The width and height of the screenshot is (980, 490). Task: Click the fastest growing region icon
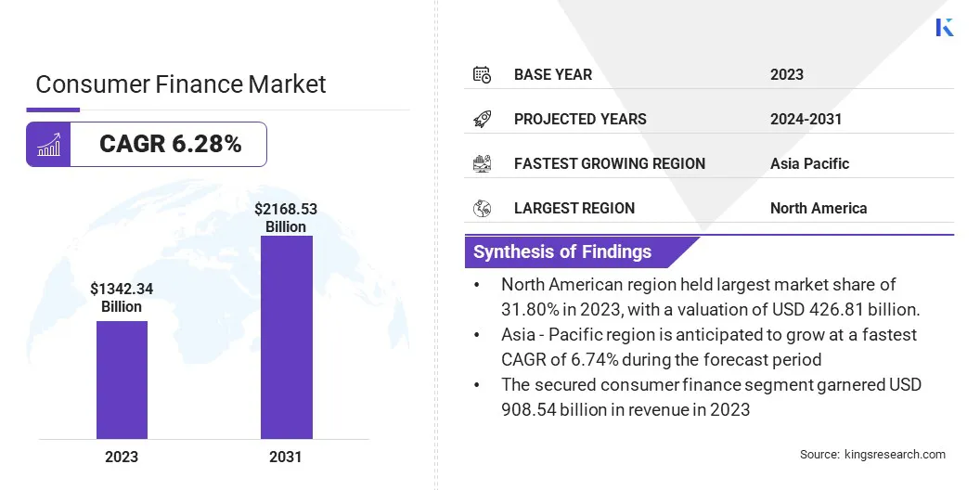pos(482,163)
